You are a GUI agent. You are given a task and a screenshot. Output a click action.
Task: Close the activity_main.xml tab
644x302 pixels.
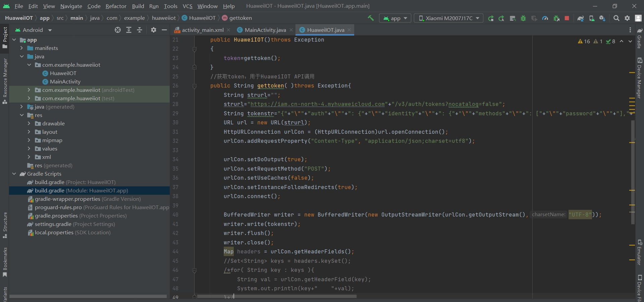pos(228,30)
